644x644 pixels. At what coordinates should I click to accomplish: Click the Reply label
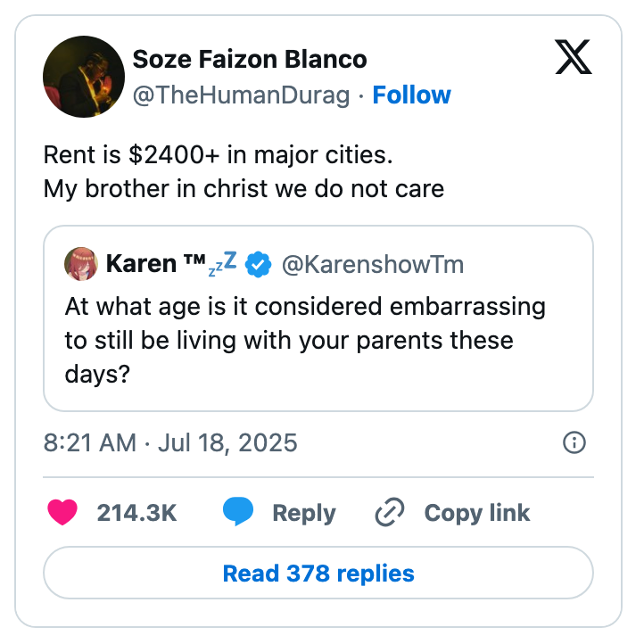[x=304, y=513]
